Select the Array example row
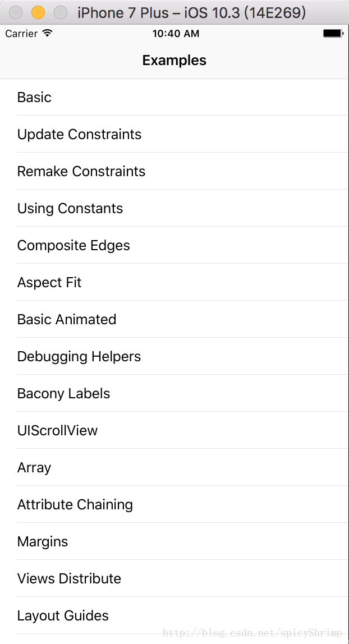Viewport: 349px width, 644px height. 34,468
